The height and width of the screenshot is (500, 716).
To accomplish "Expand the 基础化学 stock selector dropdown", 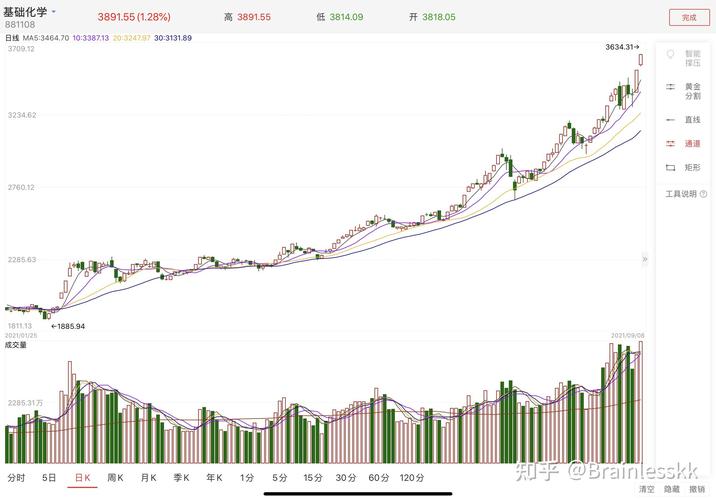I will pos(54,12).
